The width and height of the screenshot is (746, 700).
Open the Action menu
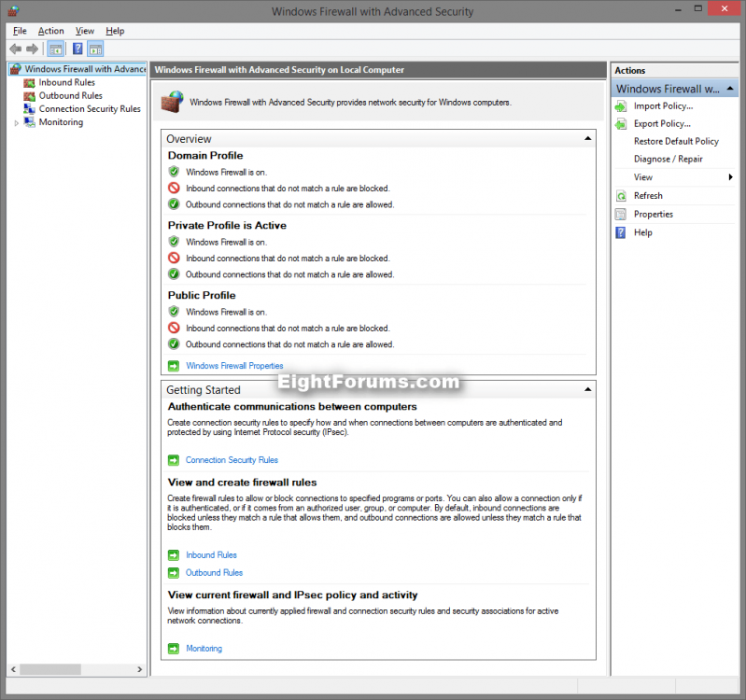pyautogui.click(x=51, y=31)
